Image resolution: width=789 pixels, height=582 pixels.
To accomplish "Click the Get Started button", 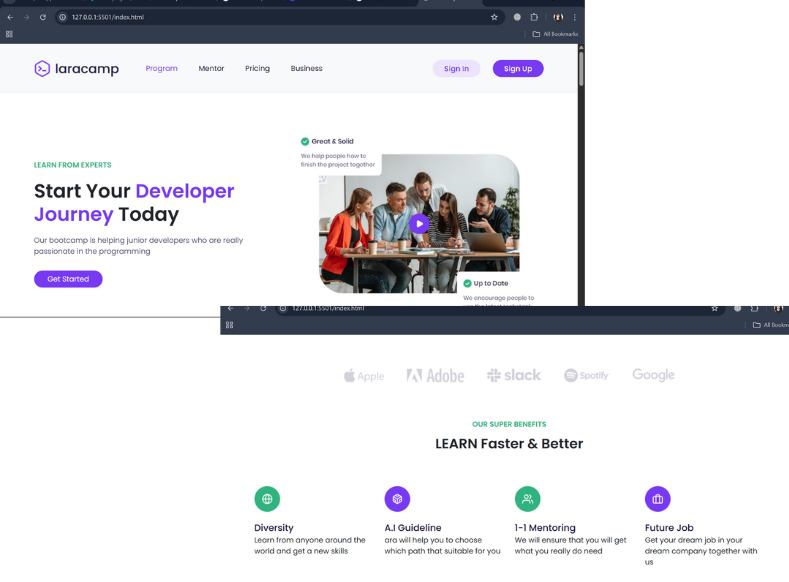I will [68, 279].
